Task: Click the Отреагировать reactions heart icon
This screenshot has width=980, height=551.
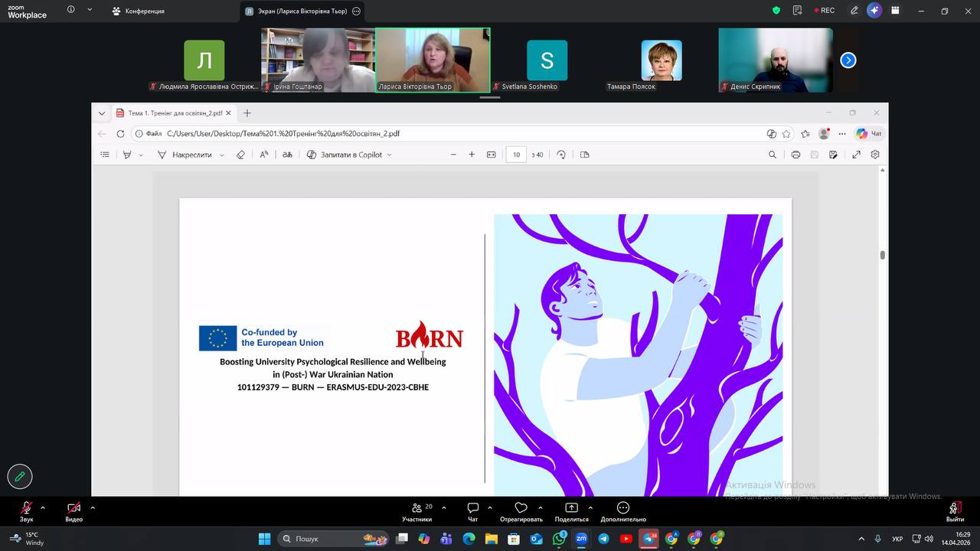Action: 521,508
